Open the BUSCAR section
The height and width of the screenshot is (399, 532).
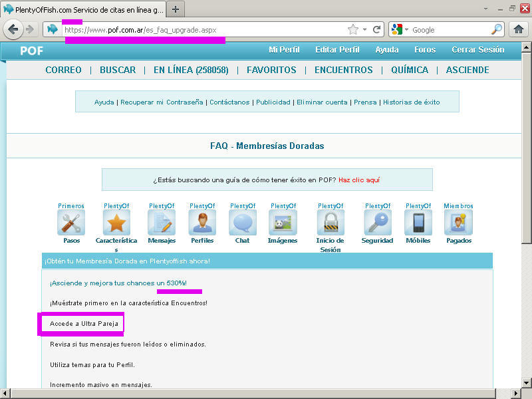[x=118, y=70]
